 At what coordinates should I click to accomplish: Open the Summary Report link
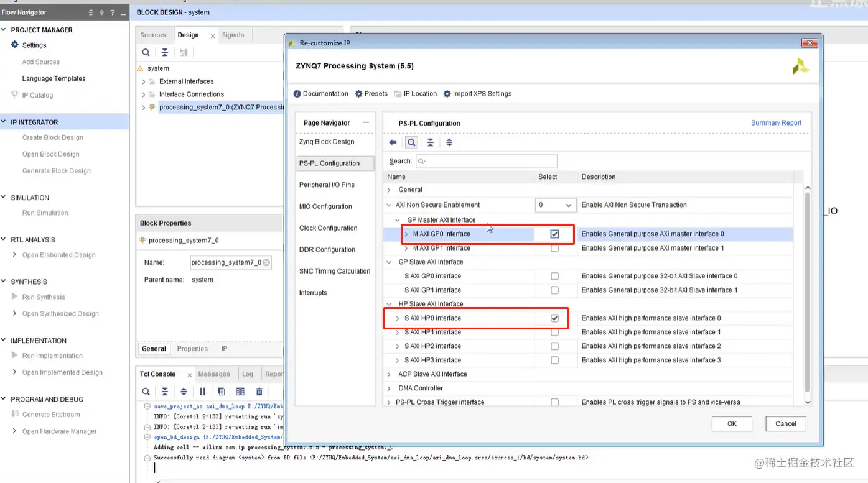[777, 123]
